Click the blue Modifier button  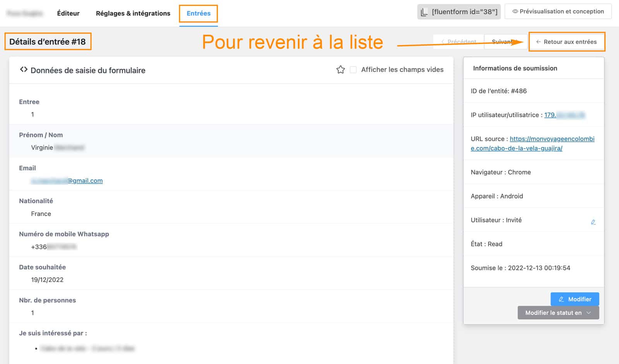(575, 299)
